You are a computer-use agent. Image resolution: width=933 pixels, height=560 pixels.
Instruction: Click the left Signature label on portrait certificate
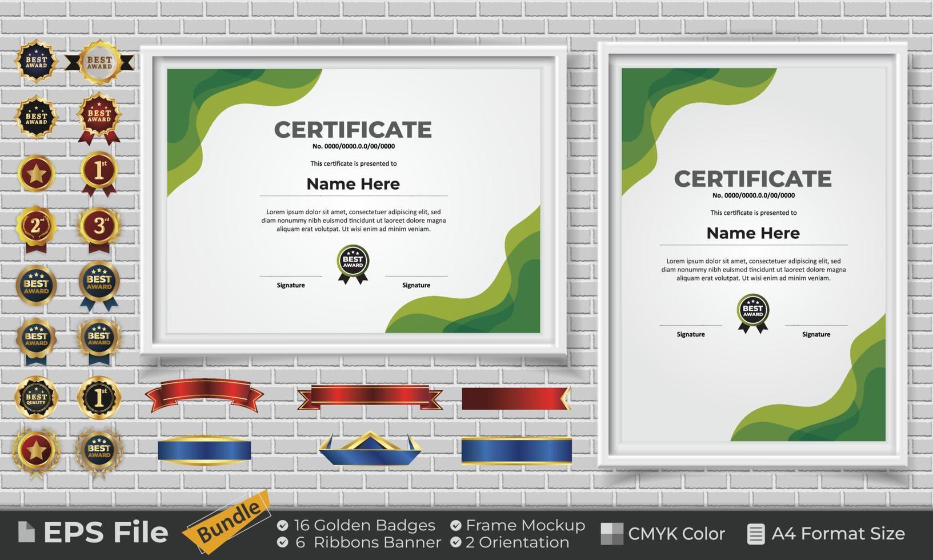691,334
